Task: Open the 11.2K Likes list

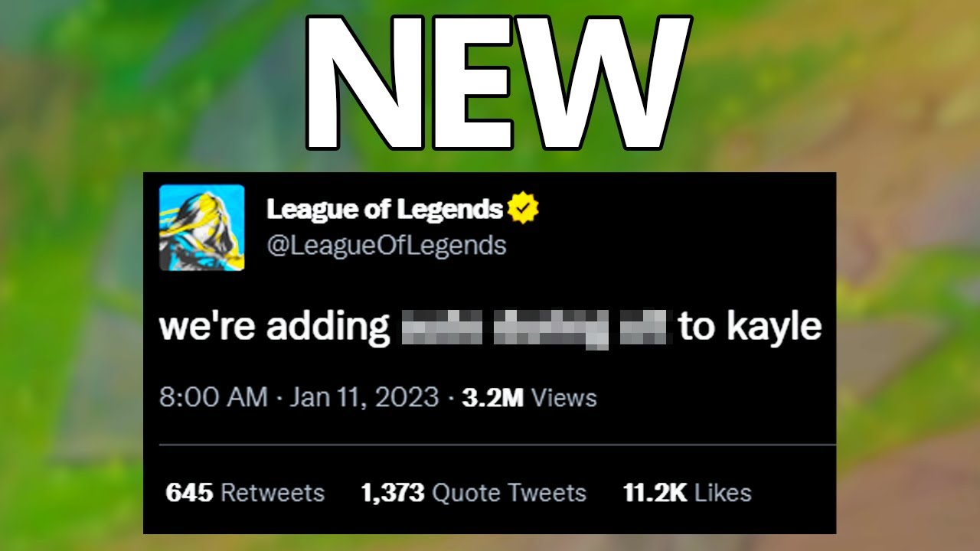Action: [687, 492]
